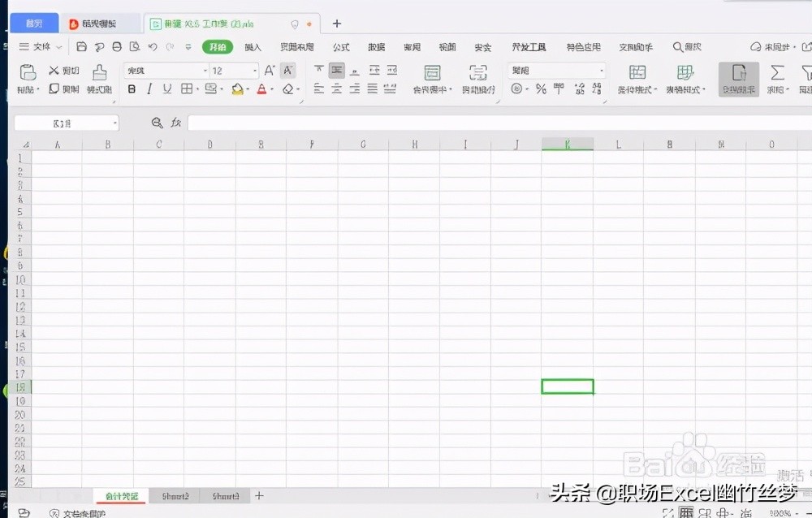
Task: Click the Undo icon
Action: pyautogui.click(x=153, y=46)
